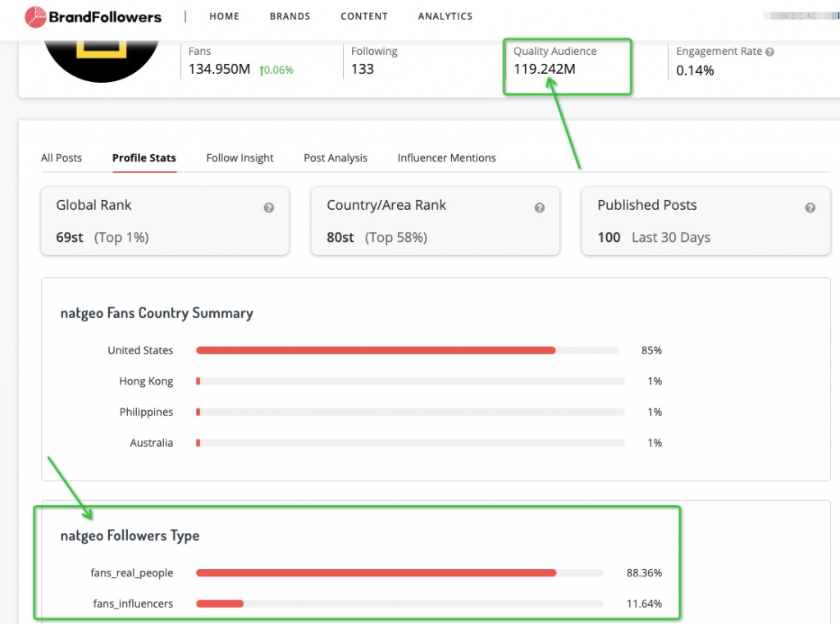Click the Global Rank value 69st
Screen dimensions: 840x624
[x=70, y=237]
